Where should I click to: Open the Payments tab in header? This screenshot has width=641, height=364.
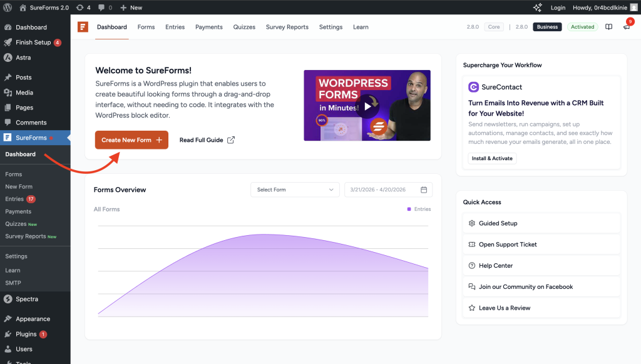click(x=209, y=27)
